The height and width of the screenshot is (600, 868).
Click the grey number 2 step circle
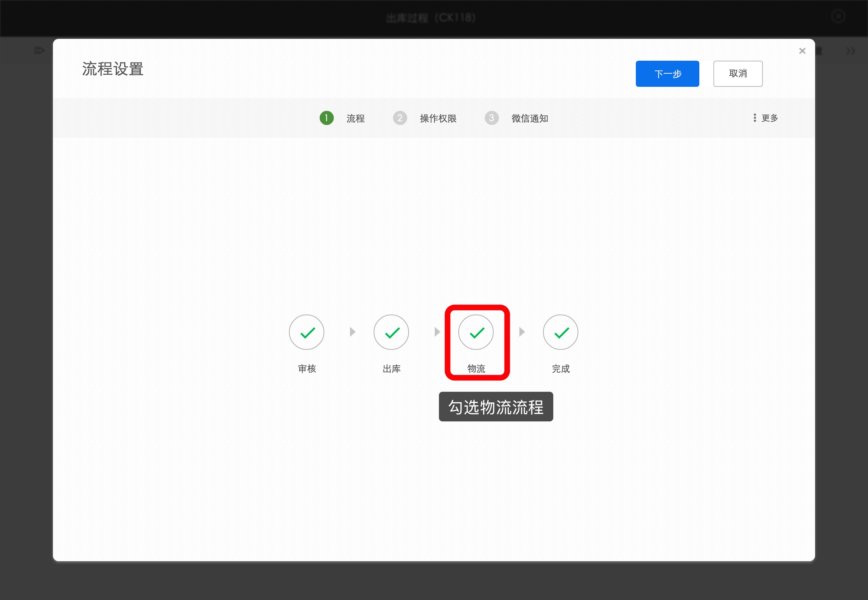[400, 118]
